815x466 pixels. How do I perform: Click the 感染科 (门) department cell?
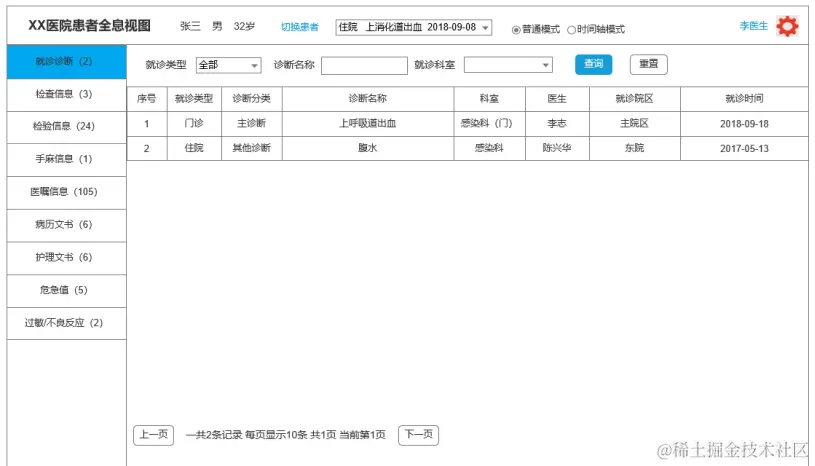tap(489, 124)
